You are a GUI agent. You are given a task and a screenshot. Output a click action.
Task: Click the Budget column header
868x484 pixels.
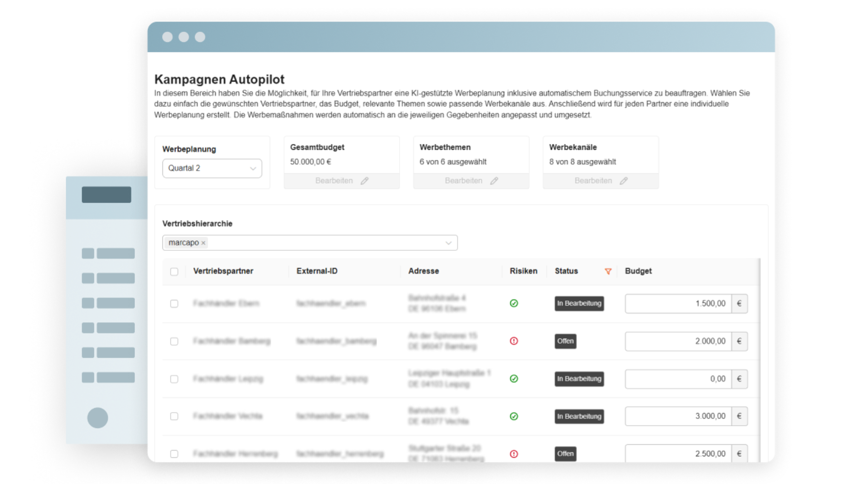pyautogui.click(x=638, y=271)
